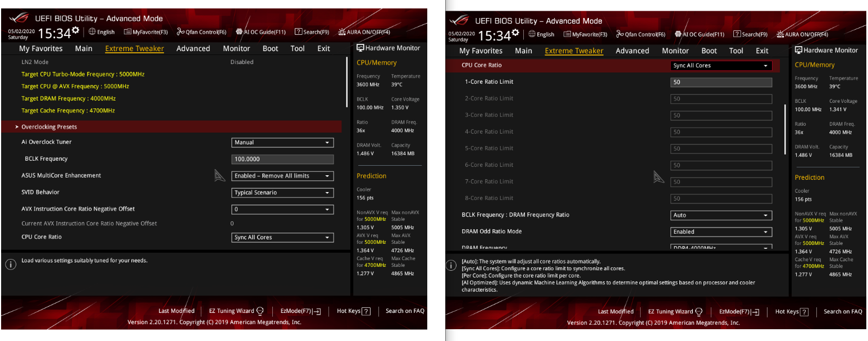Click the 8-Core Ratio Limit field
This screenshot has width=868, height=341.
(721, 198)
